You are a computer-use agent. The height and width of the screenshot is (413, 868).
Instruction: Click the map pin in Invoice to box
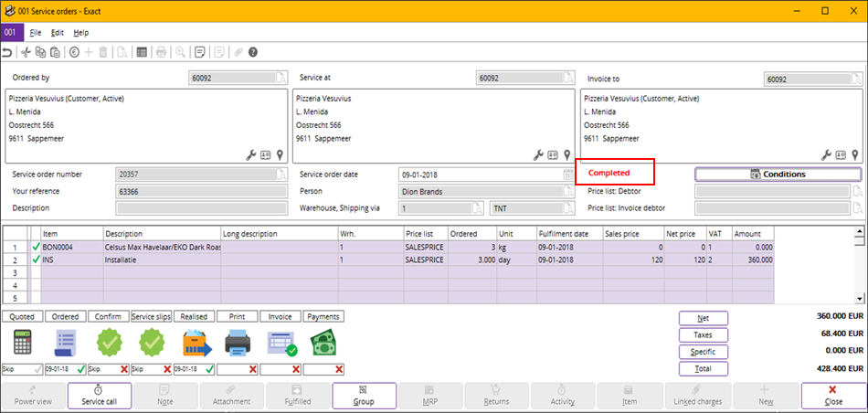point(854,155)
